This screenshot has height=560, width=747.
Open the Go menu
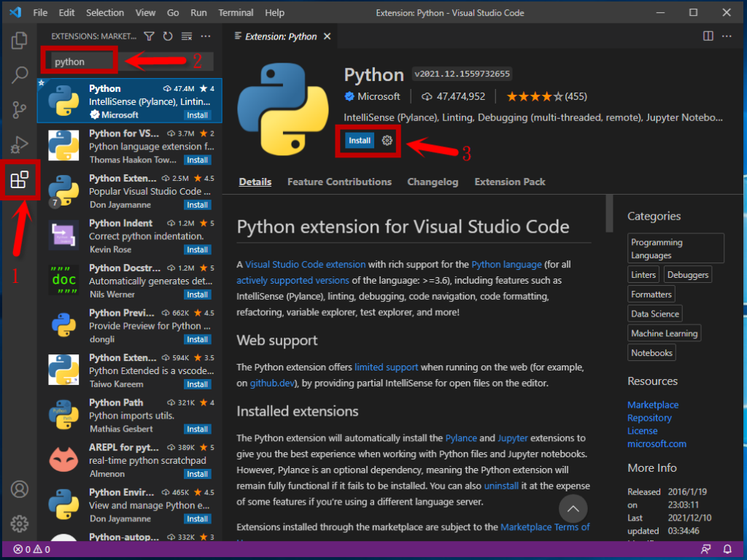coord(173,13)
